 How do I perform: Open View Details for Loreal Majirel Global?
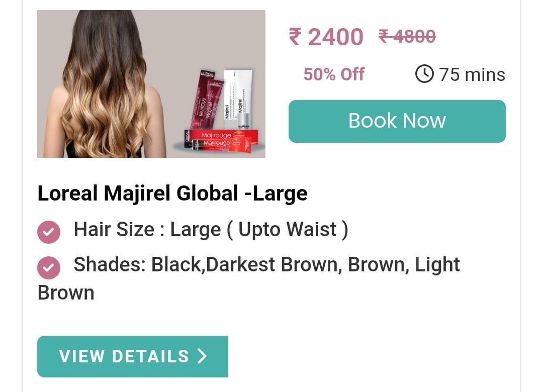coord(133,356)
